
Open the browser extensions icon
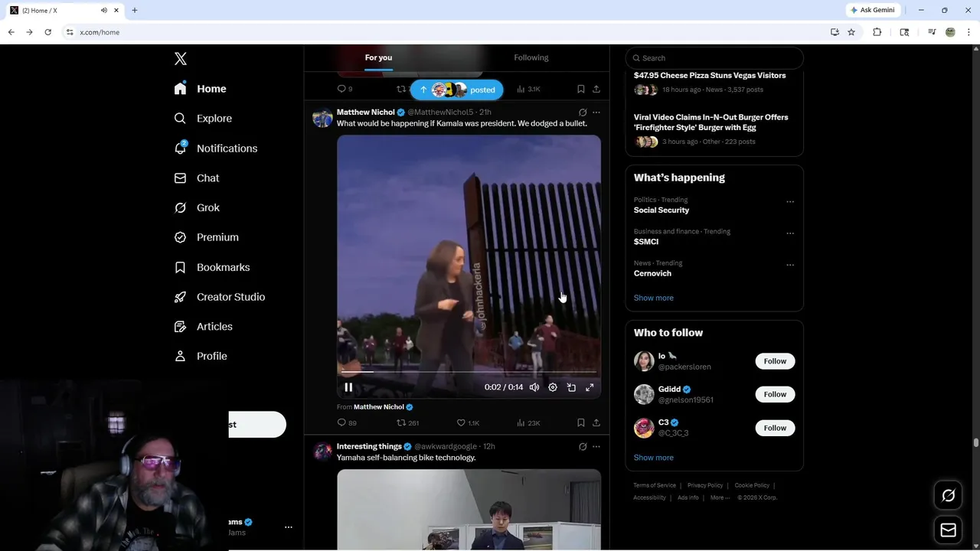(877, 32)
